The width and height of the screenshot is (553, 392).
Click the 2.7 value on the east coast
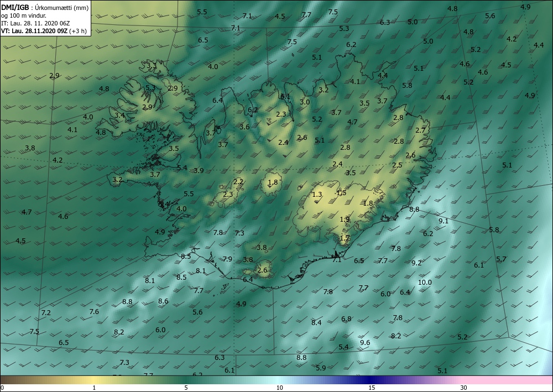[x=420, y=130]
